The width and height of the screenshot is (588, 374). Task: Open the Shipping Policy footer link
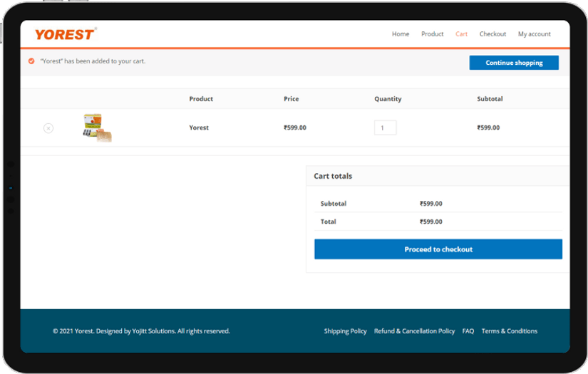click(345, 331)
